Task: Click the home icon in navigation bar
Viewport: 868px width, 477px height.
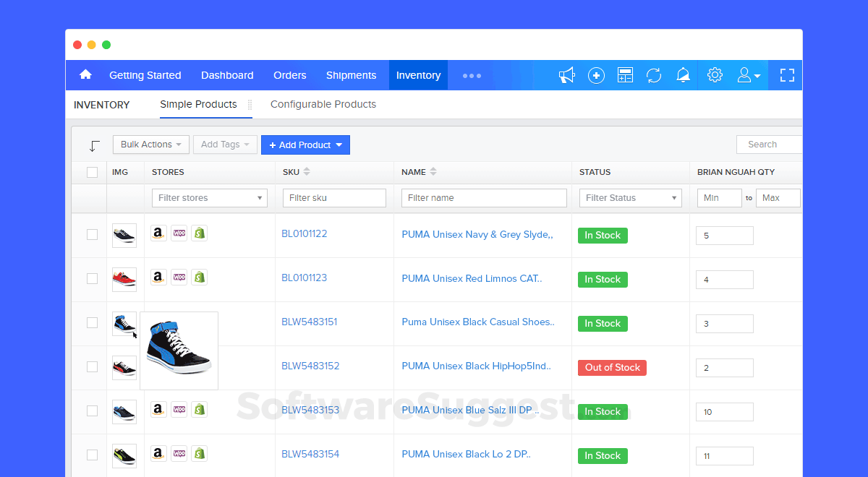Action: (x=85, y=75)
